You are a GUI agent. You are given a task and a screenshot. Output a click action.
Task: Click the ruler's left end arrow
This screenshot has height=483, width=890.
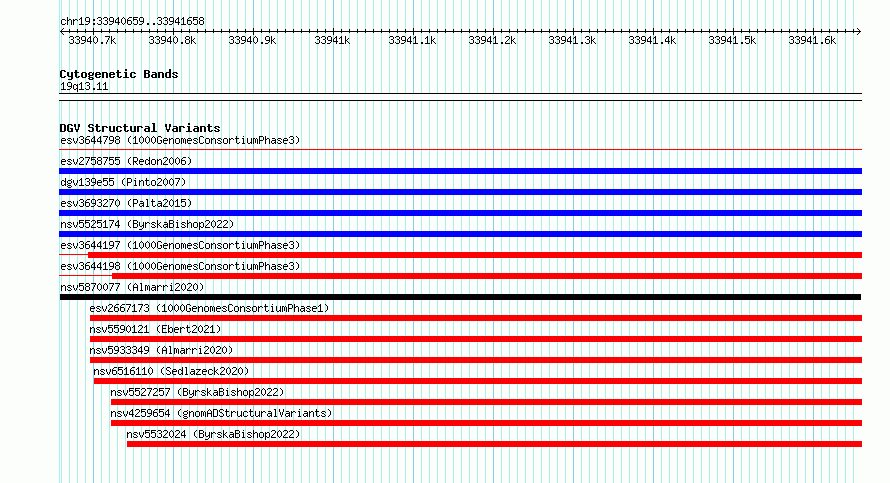click(62, 32)
